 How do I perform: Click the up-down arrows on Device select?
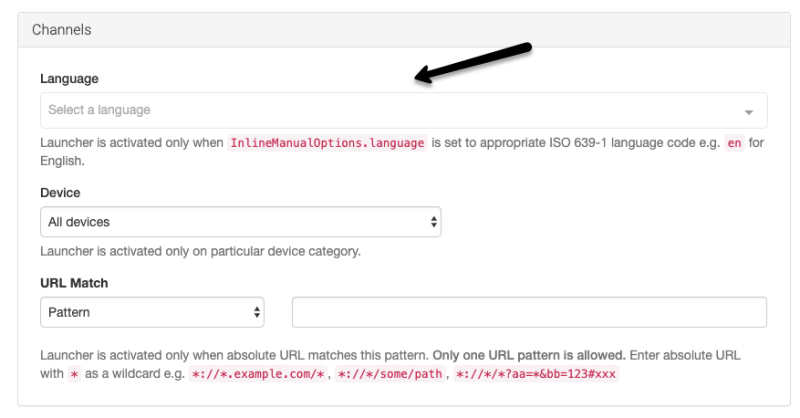coord(434,222)
